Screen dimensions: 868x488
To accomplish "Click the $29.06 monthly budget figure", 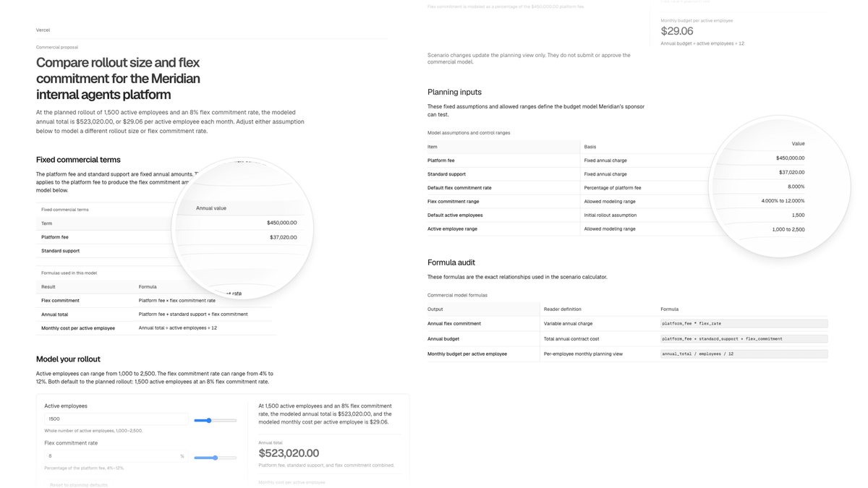I will point(677,31).
